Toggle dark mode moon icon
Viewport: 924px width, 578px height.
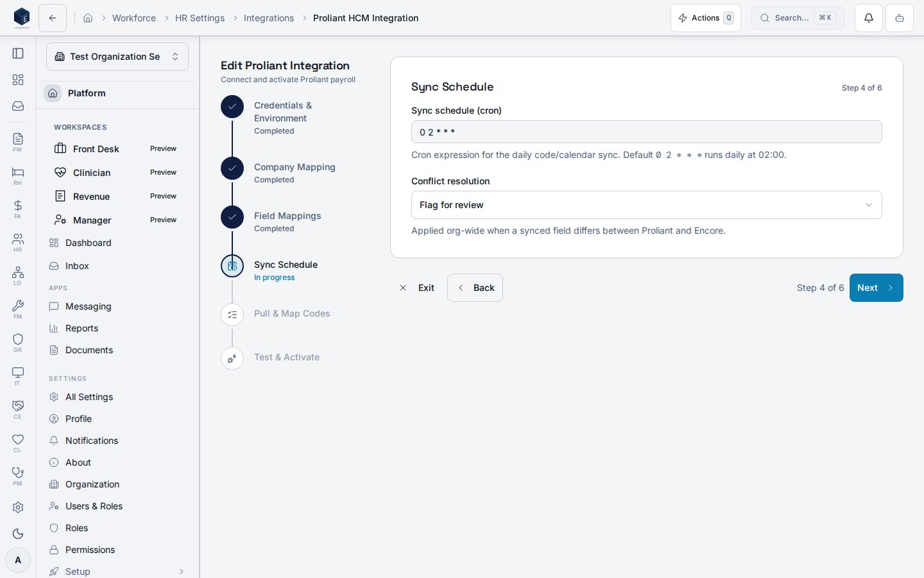(18, 534)
